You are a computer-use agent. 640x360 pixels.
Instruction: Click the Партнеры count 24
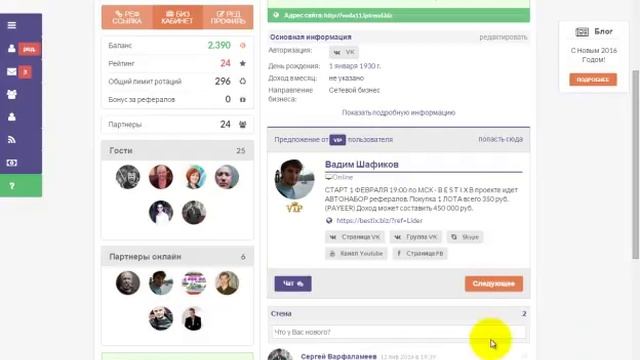225,124
